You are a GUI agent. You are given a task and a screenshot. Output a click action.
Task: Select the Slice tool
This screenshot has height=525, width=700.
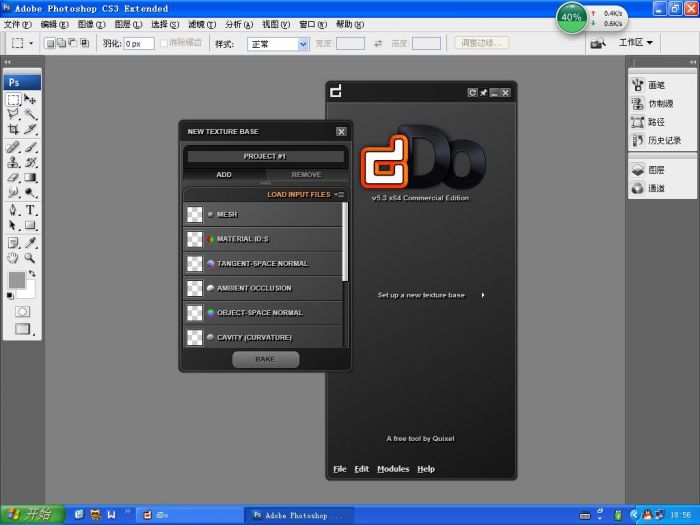pos(30,129)
